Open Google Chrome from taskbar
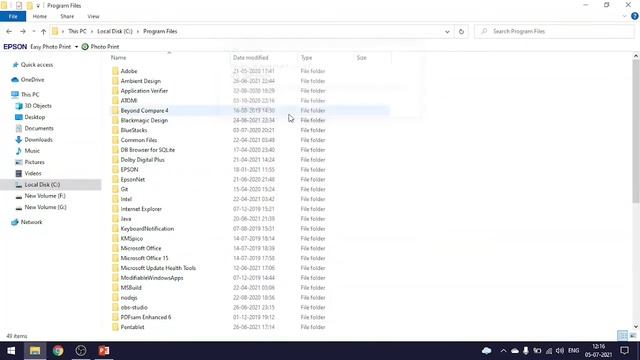The height and width of the screenshot is (360, 640). click(x=58, y=351)
